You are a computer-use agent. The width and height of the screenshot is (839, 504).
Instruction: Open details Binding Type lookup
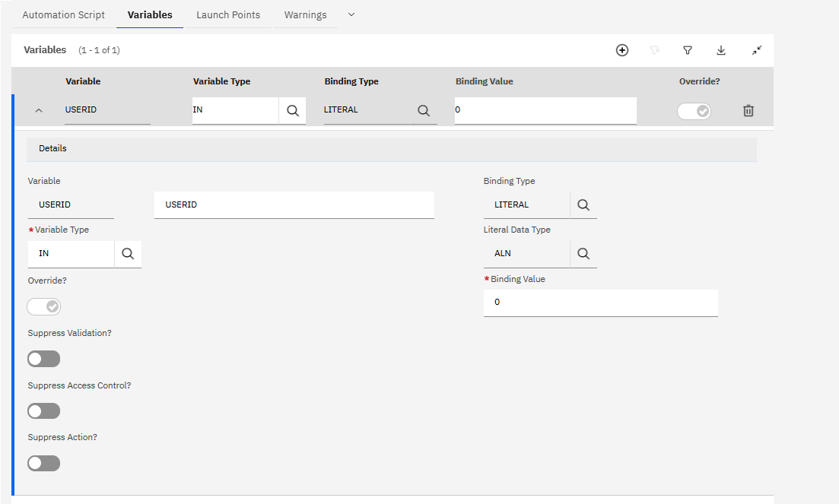point(583,205)
